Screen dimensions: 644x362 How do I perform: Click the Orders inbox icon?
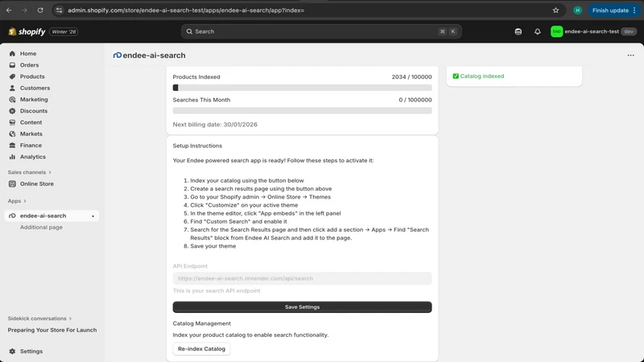(x=12, y=65)
